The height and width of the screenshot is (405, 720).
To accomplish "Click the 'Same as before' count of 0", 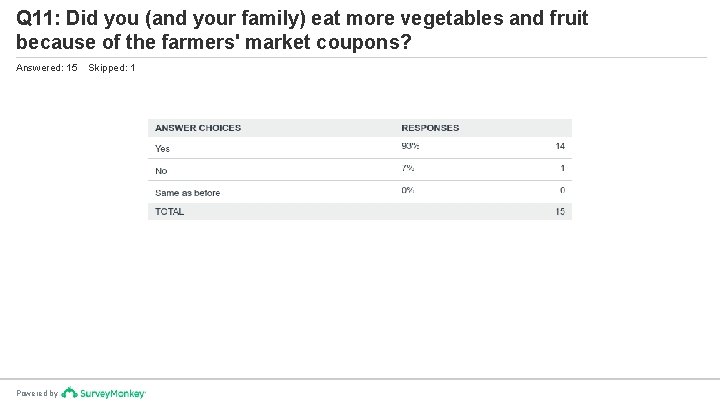I will (563, 191).
